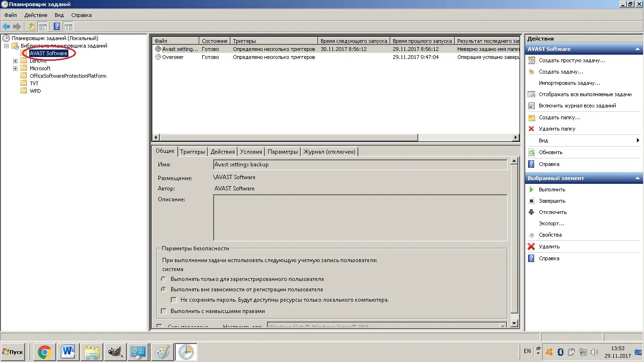Select the OfficeSoftwareProtectionPlatform folder
This screenshot has width=644, height=362.
(68, 76)
